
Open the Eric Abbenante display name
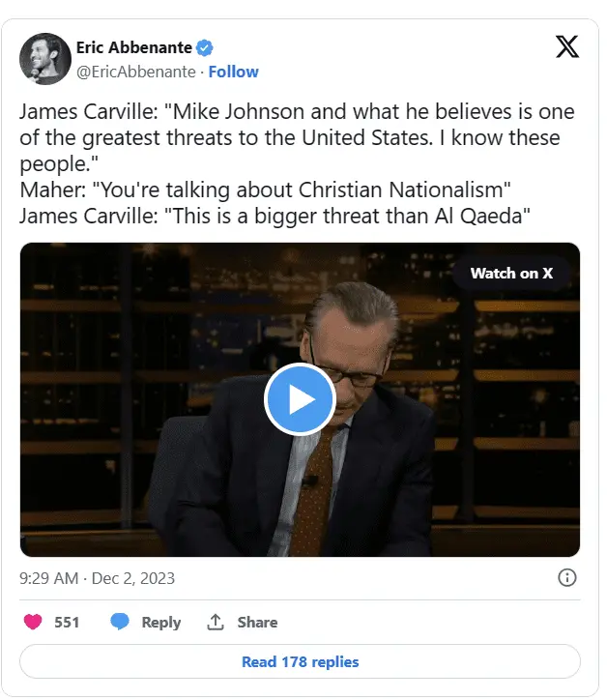coord(133,47)
